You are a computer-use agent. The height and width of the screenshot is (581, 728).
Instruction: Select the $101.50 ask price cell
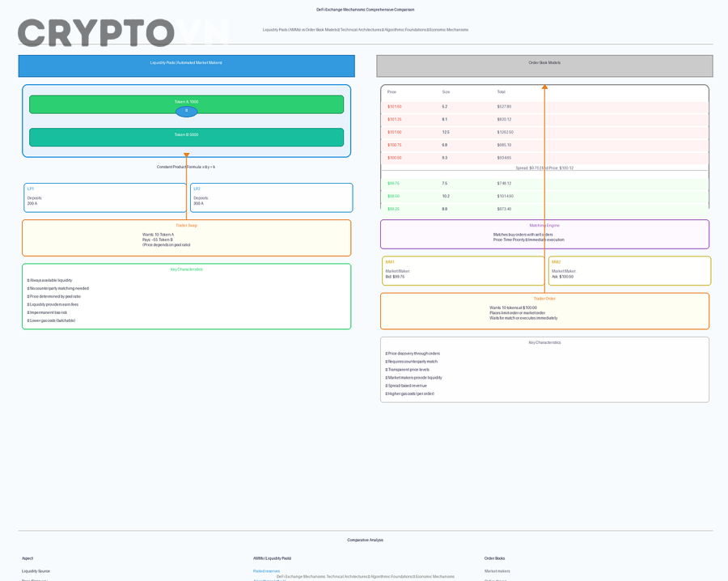tap(395, 106)
